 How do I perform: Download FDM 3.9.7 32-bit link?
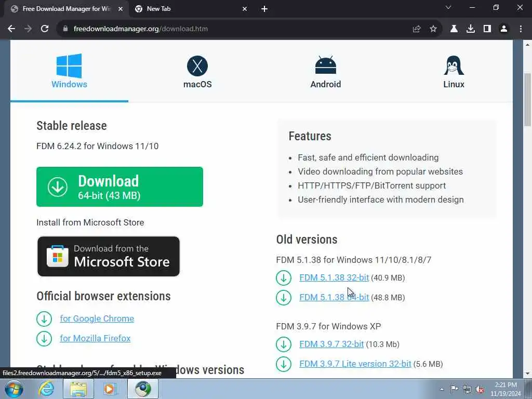331,344
